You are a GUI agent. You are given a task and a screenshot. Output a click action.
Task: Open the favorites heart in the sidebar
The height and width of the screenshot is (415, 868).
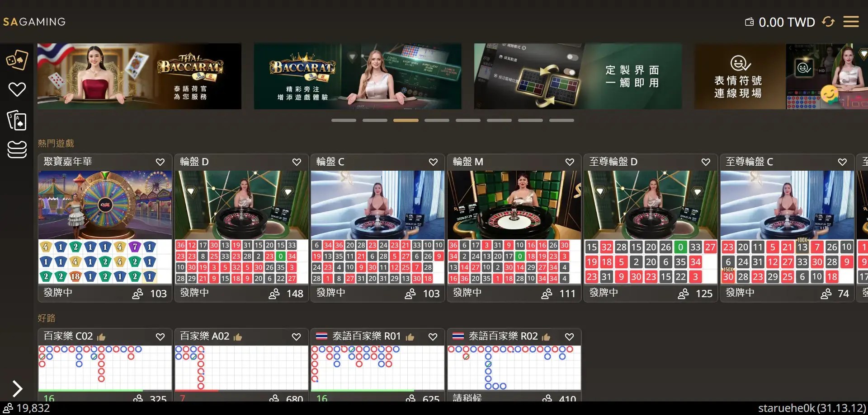(x=17, y=89)
